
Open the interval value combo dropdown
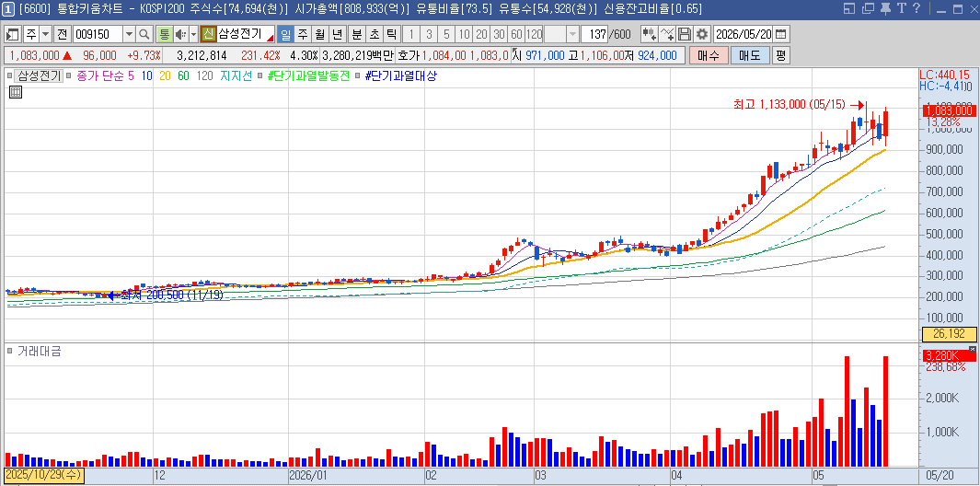(572, 34)
